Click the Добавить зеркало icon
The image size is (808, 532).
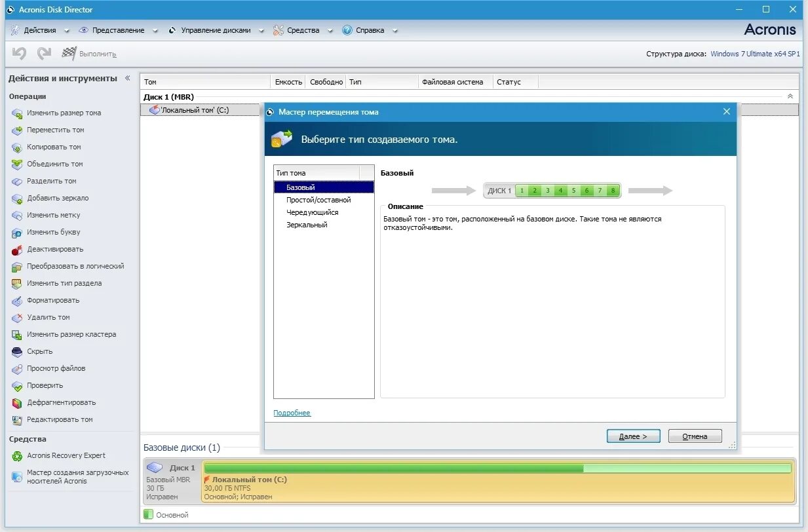pos(17,199)
